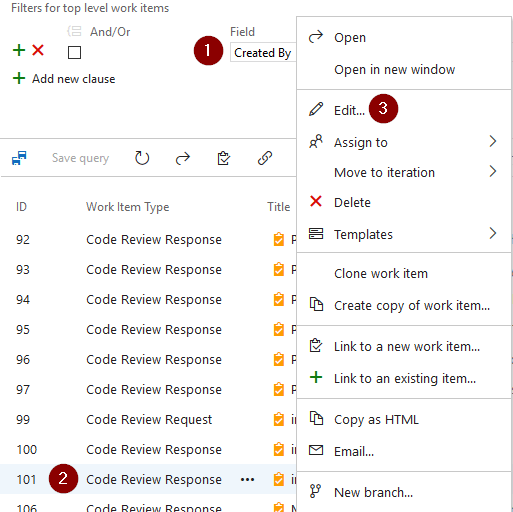
Task: Click the ellipsis actions on row 101
Action: [247, 480]
